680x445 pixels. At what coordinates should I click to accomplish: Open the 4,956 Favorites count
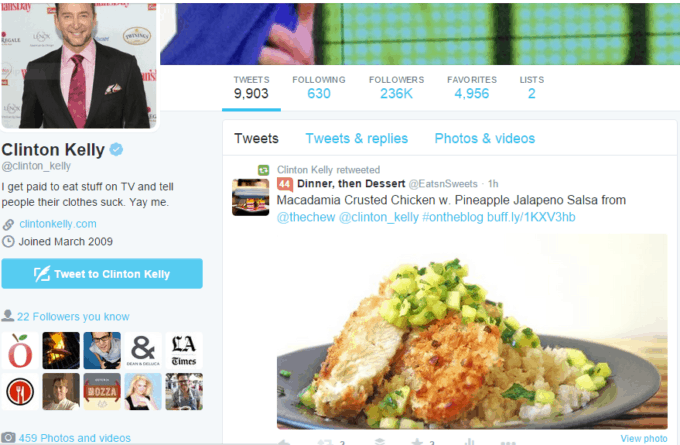(472, 88)
